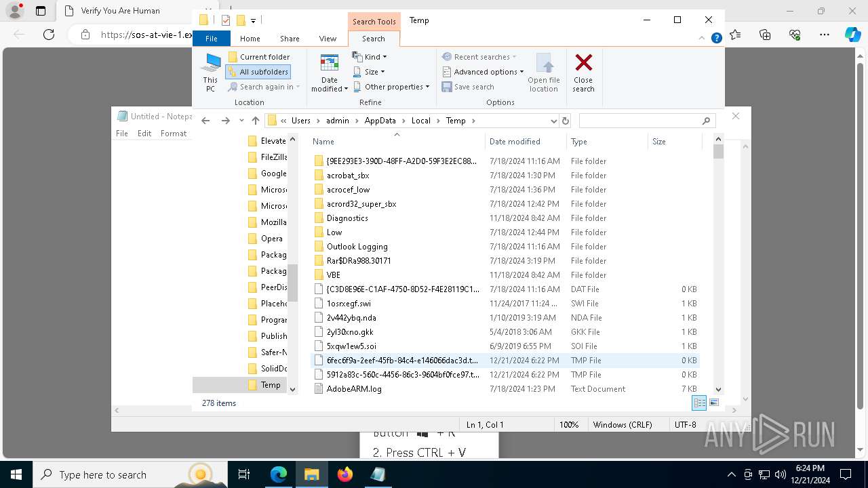The width and height of the screenshot is (868, 488).
Task: Open Task View on taskbar
Action: click(244, 474)
